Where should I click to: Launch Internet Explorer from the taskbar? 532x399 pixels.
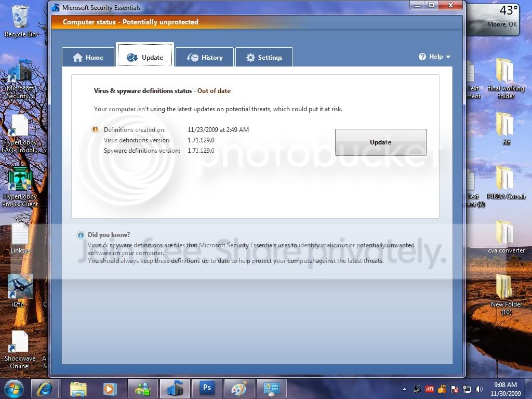click(x=45, y=389)
